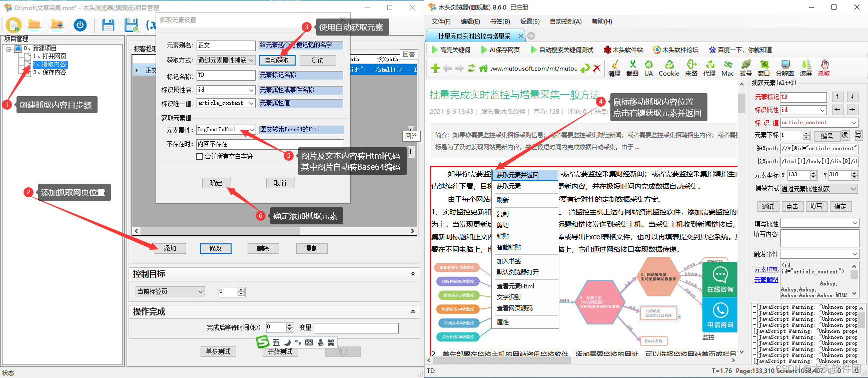Collapse the 操作完成 section chevron
Screen dimensions: 868x378
(413, 311)
